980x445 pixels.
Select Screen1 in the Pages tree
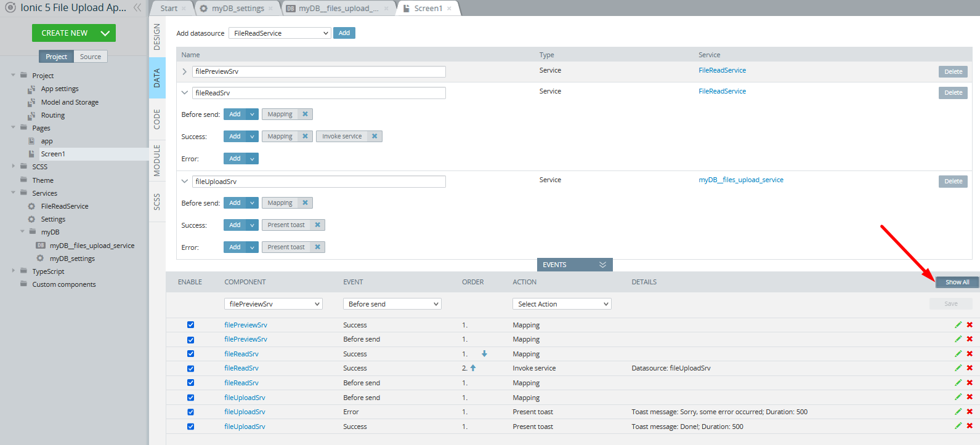pos(53,154)
